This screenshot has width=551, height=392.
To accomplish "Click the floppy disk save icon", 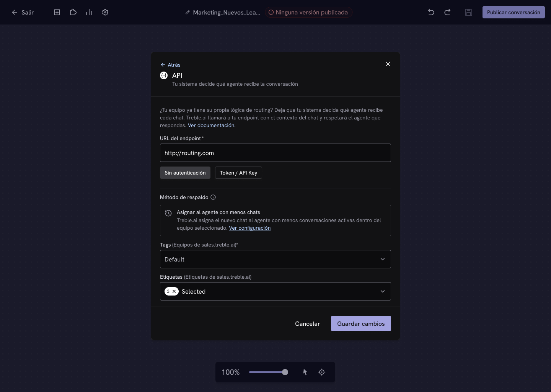I will click(469, 12).
